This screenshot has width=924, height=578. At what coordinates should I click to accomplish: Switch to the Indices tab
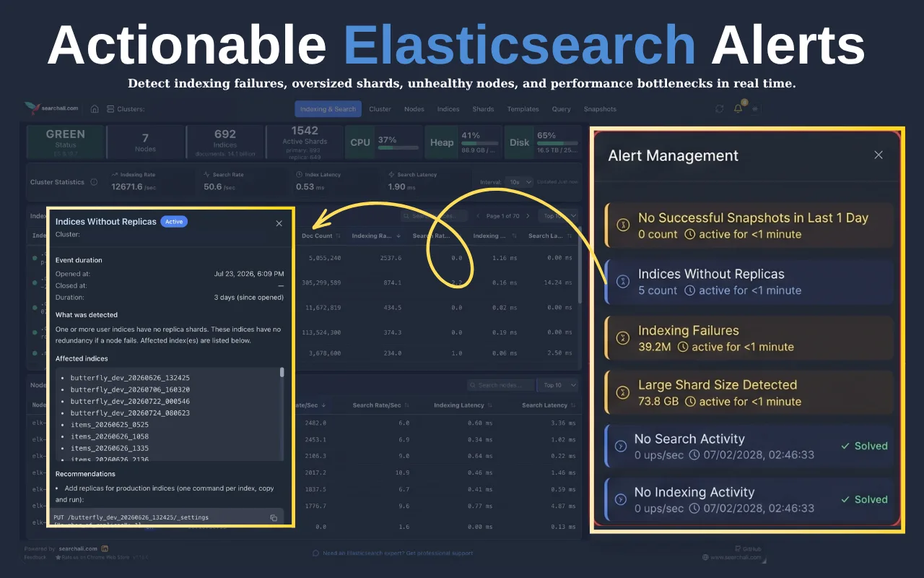448,109
